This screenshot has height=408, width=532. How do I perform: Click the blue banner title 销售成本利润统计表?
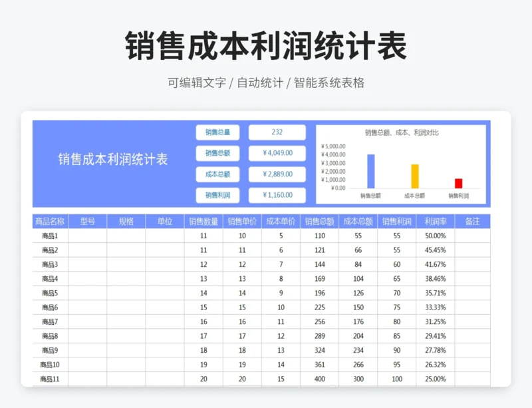(113, 159)
